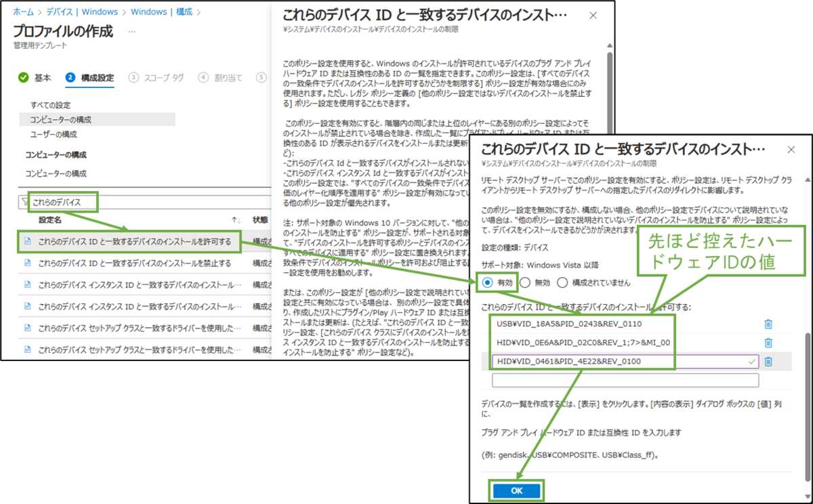The image size is (813, 504).
Task: Select the 無効 radio button
Action: tap(525, 282)
